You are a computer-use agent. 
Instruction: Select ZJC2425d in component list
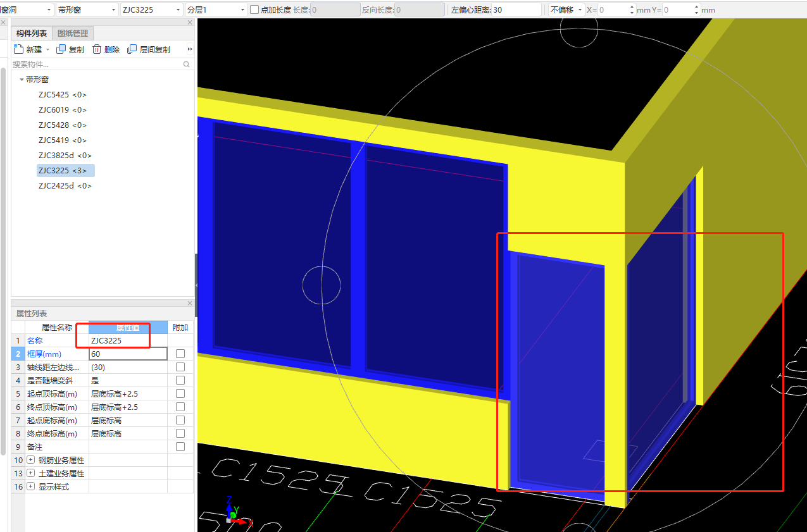pos(65,186)
